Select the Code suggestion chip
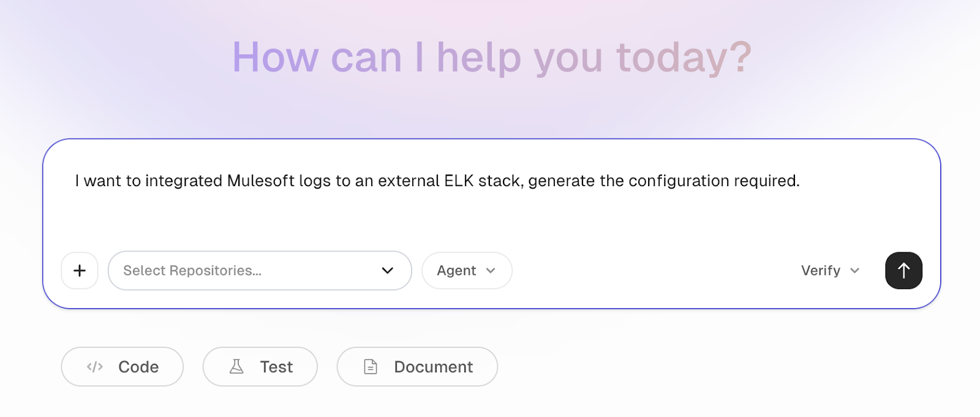The height and width of the screenshot is (417, 980). click(x=121, y=366)
